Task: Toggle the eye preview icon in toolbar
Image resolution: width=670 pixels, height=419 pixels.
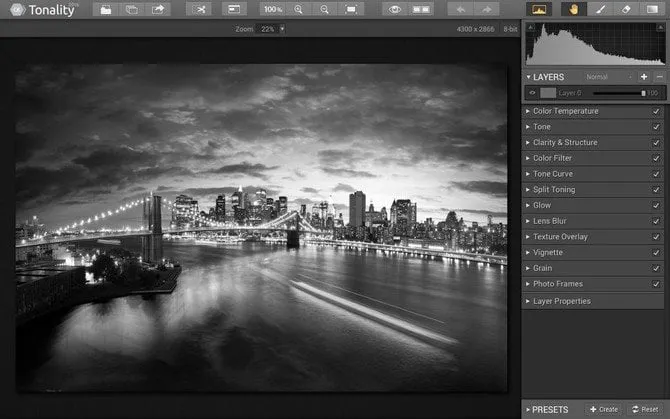Action: pyautogui.click(x=395, y=9)
